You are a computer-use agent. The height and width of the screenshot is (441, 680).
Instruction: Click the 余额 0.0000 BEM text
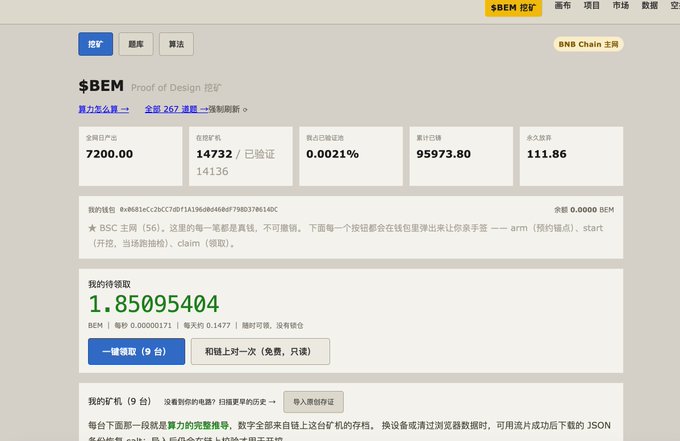point(584,210)
